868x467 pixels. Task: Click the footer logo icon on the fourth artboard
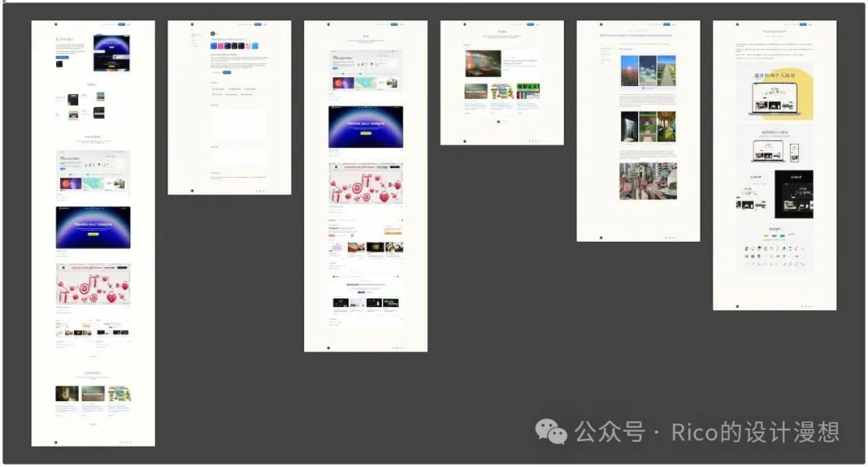[x=465, y=141]
